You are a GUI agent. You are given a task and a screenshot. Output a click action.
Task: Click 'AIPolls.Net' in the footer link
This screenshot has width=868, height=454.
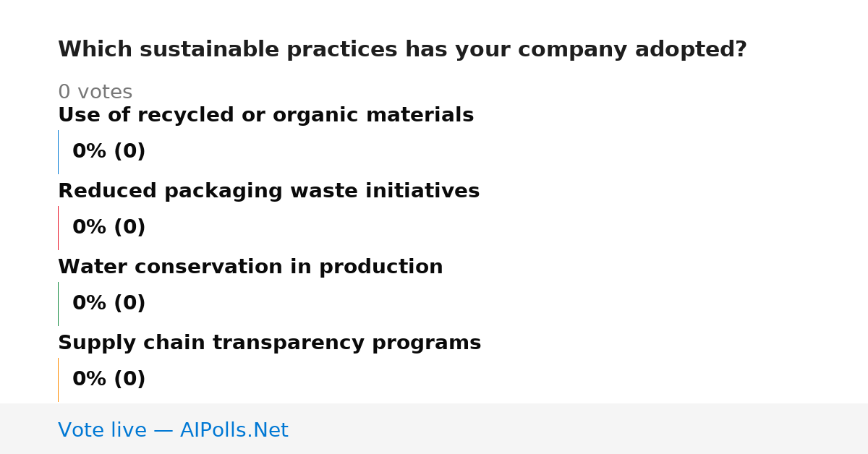[x=234, y=431]
